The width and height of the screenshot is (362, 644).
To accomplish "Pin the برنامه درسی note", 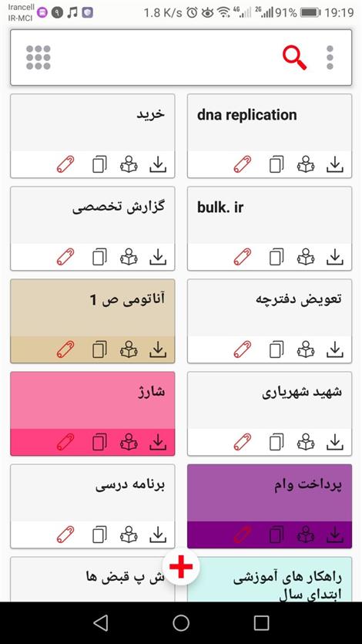I will click(x=65, y=534).
